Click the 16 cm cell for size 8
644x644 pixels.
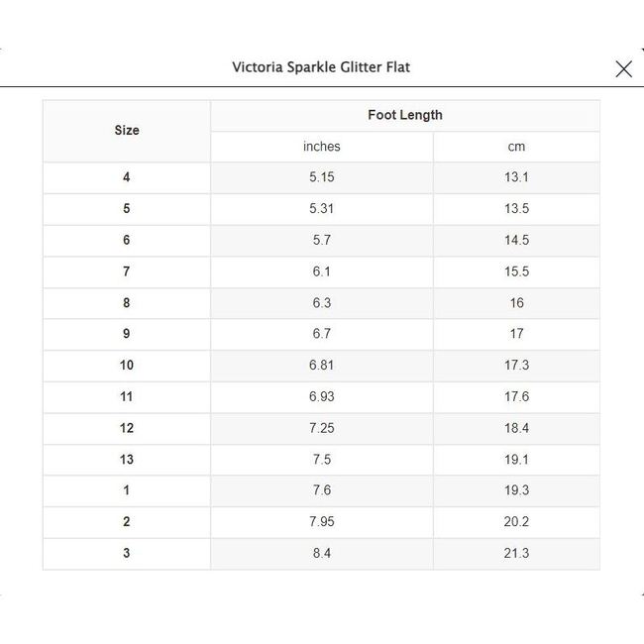tap(516, 303)
